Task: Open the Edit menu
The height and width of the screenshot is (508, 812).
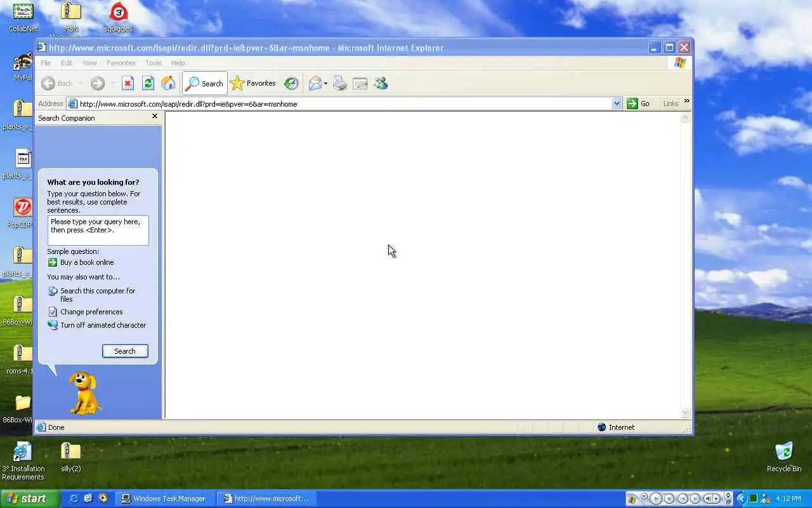Action: coord(67,63)
